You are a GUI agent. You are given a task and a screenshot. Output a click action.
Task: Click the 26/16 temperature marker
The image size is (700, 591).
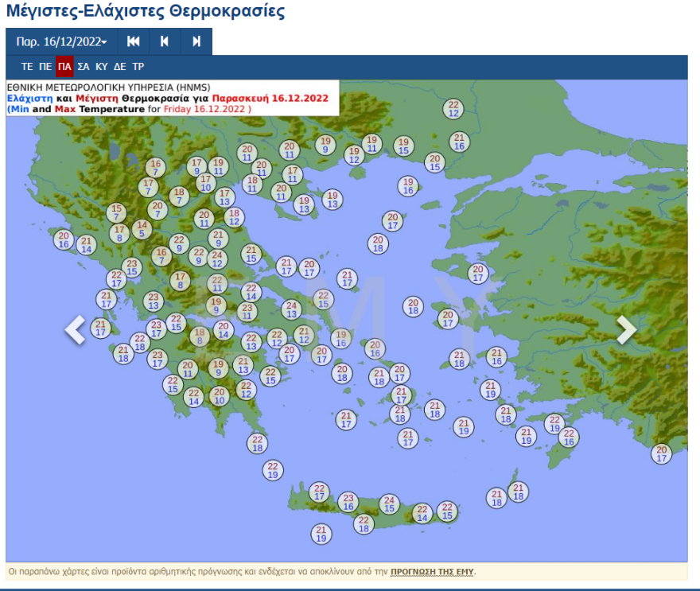568,437
